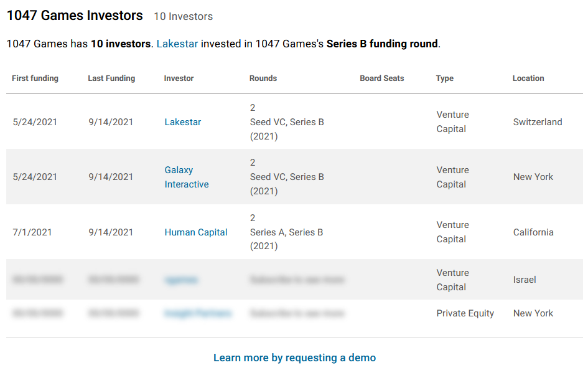The width and height of the screenshot is (588, 365).
Task: Click the 1047 Games Investors heading
Action: 75,16
